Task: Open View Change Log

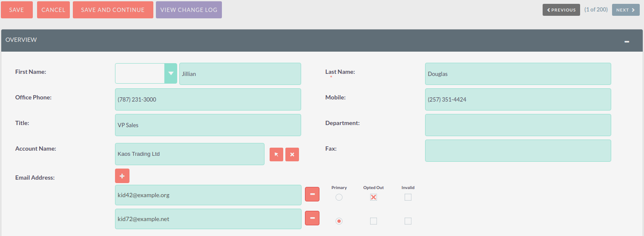Action: pyautogui.click(x=189, y=10)
